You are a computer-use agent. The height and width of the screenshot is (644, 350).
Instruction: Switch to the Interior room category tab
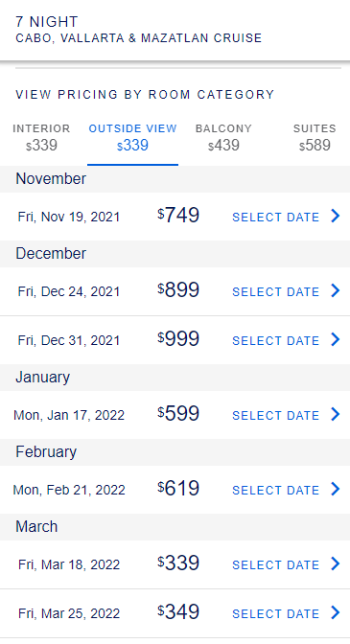pos(41,138)
